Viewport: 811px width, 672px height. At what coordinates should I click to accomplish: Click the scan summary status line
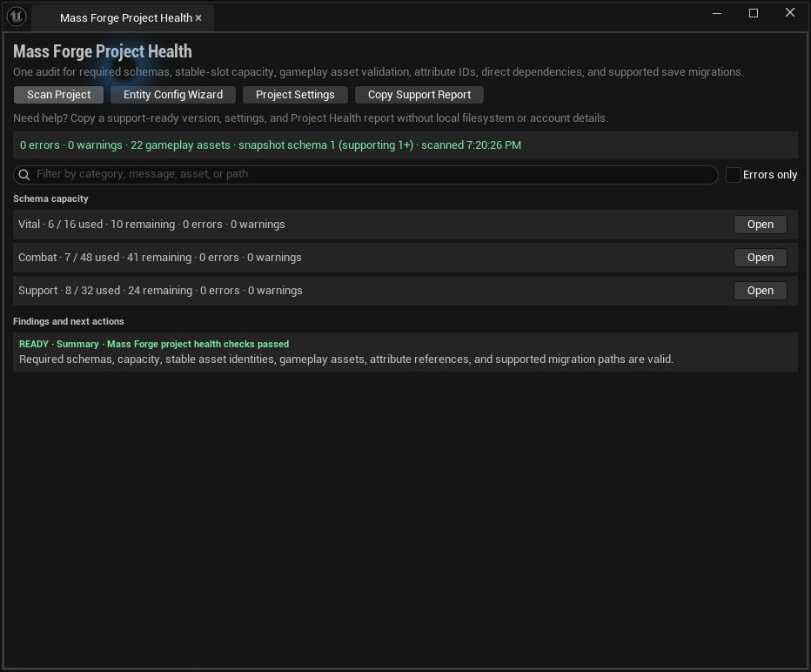point(271,144)
